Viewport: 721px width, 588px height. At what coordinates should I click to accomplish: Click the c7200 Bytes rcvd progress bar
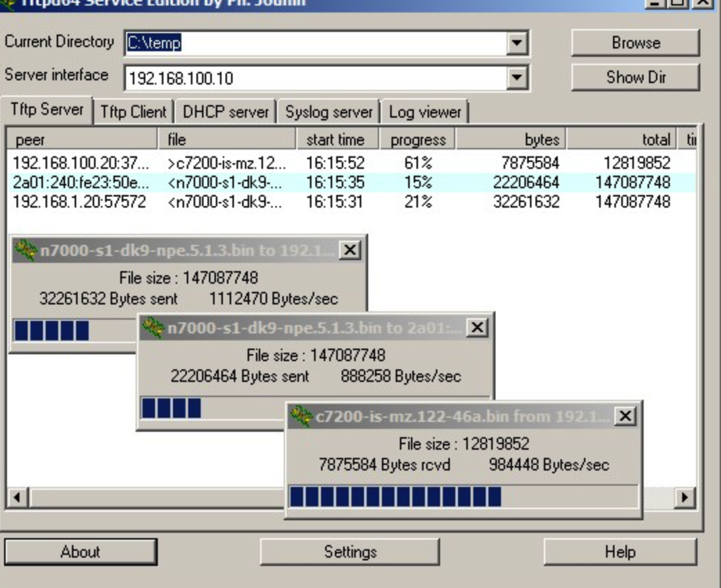[x=464, y=497]
